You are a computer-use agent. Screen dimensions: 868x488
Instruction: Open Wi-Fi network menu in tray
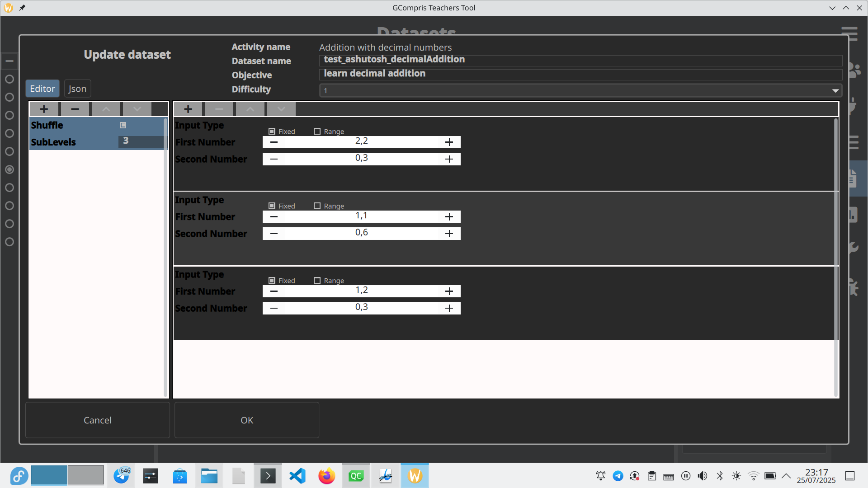tap(753, 476)
